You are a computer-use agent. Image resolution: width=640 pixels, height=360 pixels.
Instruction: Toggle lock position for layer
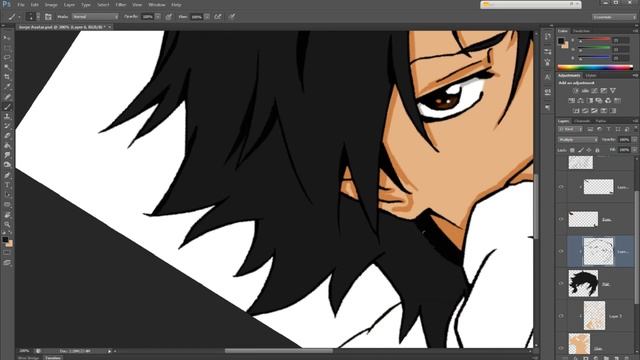[x=589, y=150]
